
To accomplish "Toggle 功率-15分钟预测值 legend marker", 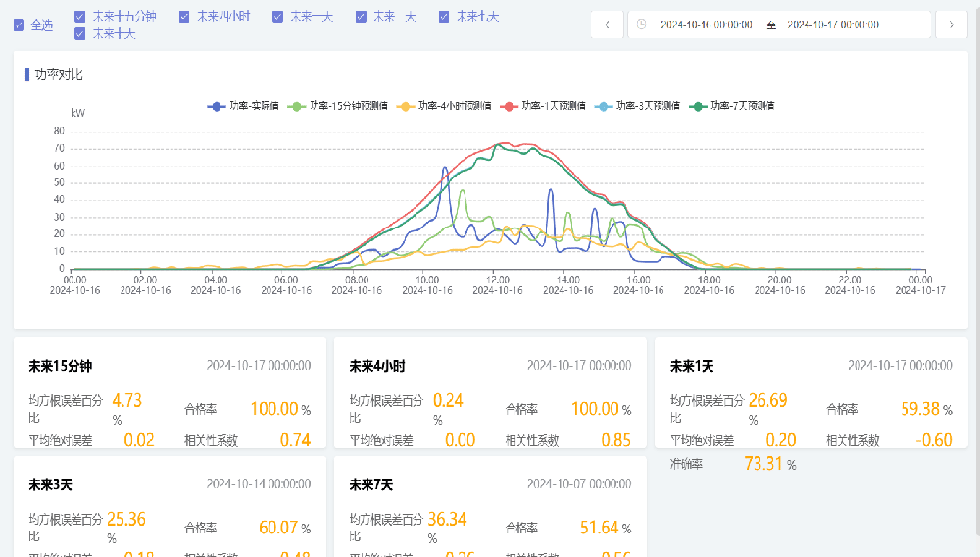I will 298,106.
